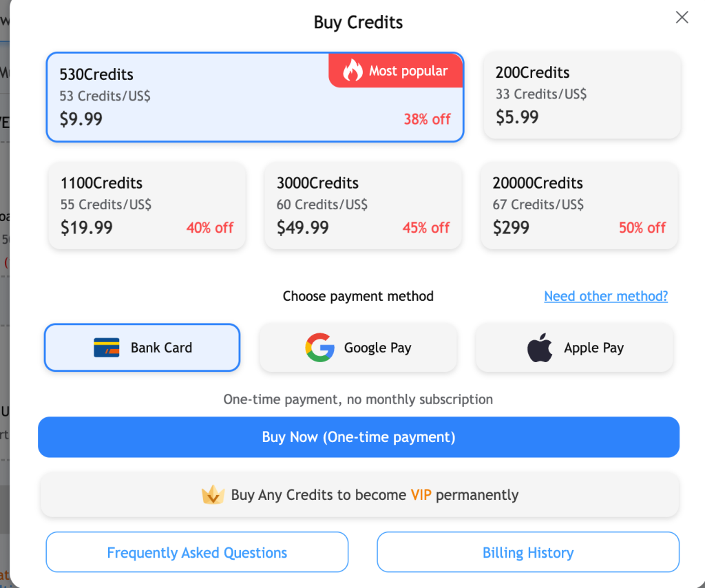
Task: Click the Apple logo icon
Action: point(540,348)
